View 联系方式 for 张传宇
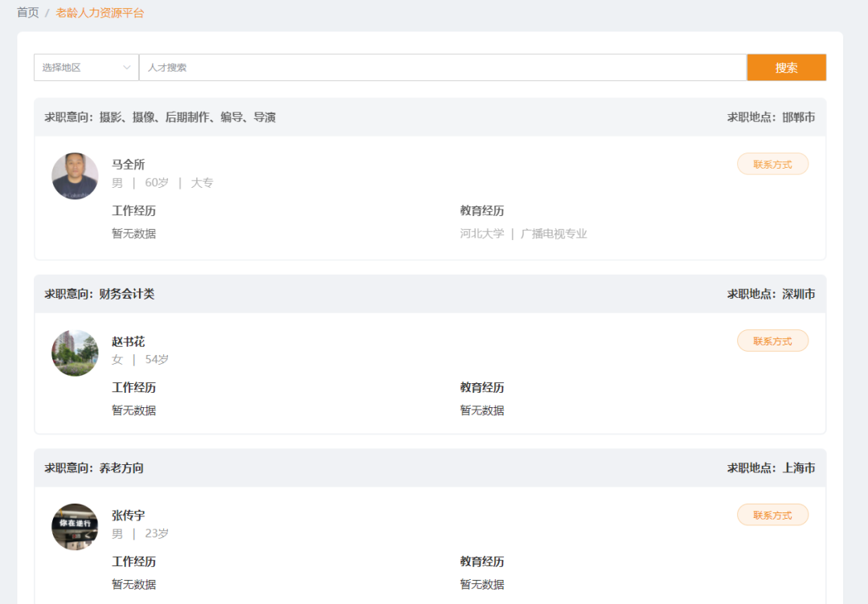Viewport: 868px width, 604px height. (x=772, y=515)
